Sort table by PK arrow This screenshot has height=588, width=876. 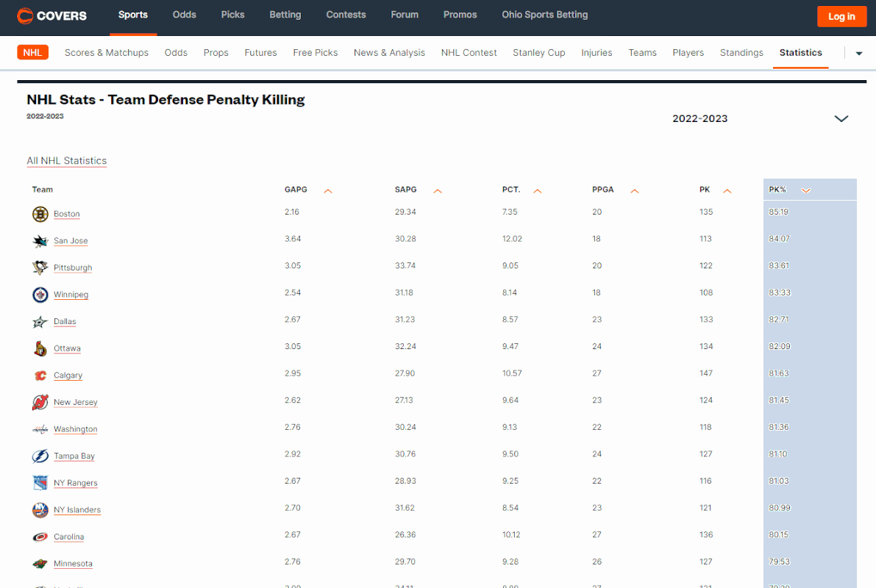point(727,191)
